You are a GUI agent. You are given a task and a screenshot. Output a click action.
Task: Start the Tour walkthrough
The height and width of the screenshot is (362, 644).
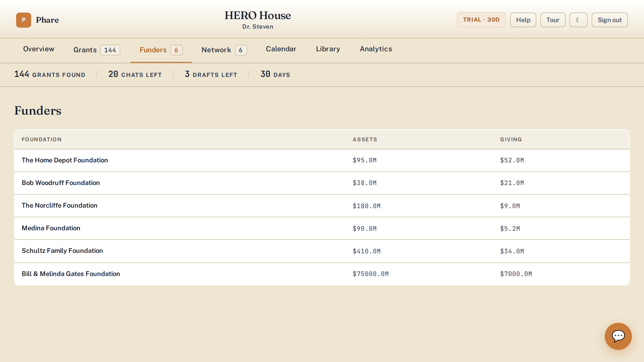(553, 20)
